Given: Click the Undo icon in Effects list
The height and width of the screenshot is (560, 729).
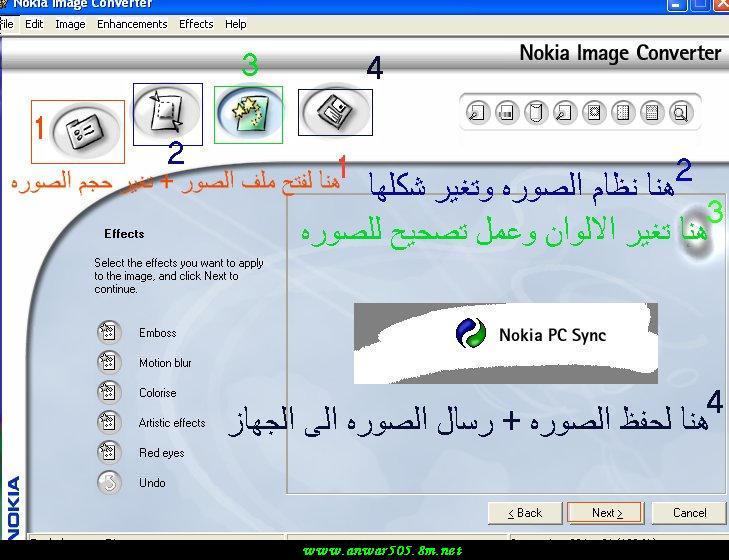Looking at the screenshot, I should 109,482.
